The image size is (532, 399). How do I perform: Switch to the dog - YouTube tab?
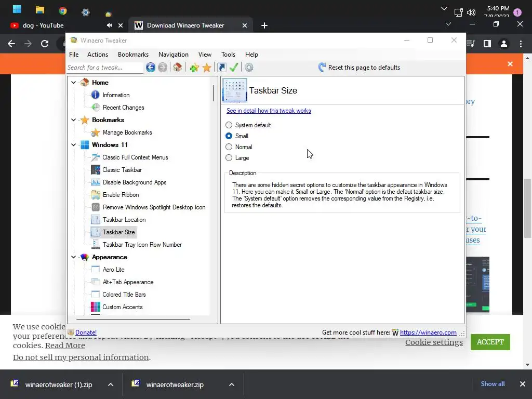click(43, 25)
